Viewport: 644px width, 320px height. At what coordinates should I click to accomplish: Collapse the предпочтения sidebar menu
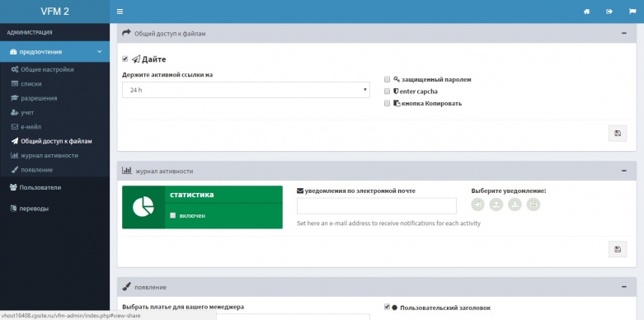[x=54, y=52]
